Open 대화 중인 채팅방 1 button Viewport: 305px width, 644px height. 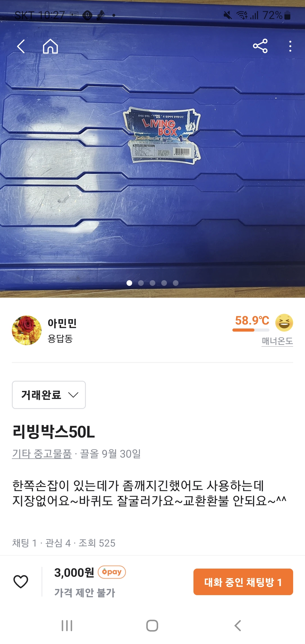pyautogui.click(x=243, y=582)
